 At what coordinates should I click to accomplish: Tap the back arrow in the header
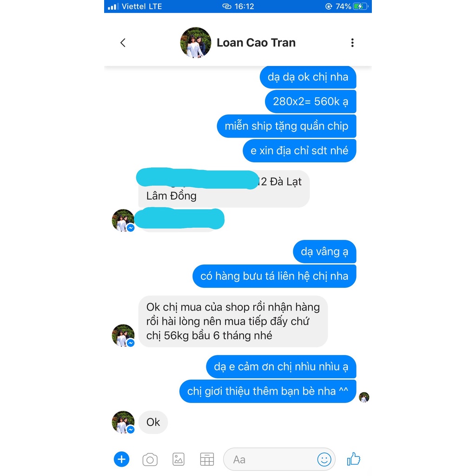123,43
